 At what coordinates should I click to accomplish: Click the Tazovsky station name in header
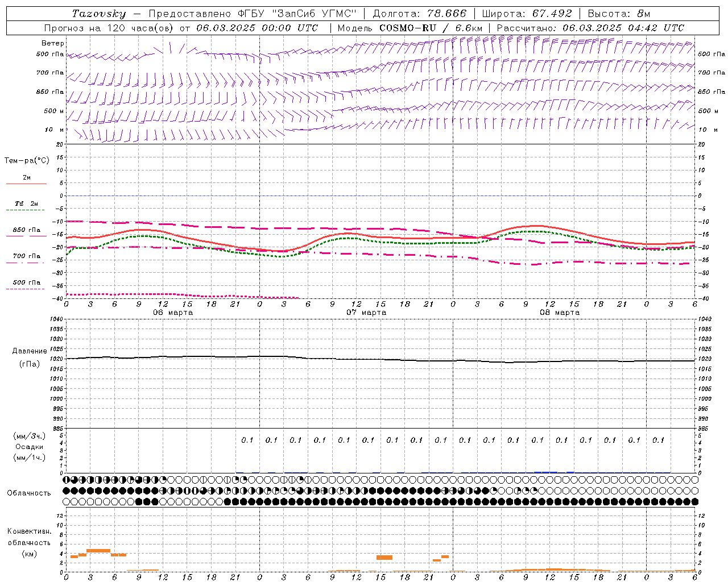point(99,14)
